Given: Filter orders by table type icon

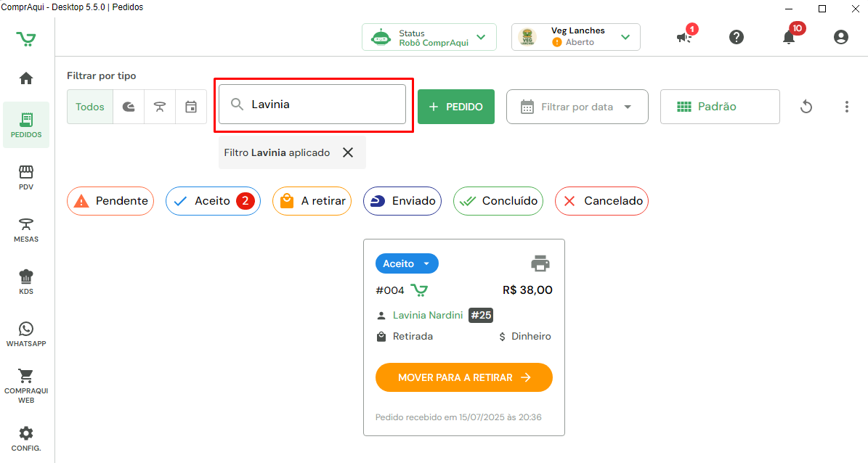Looking at the screenshot, I should 160,107.
